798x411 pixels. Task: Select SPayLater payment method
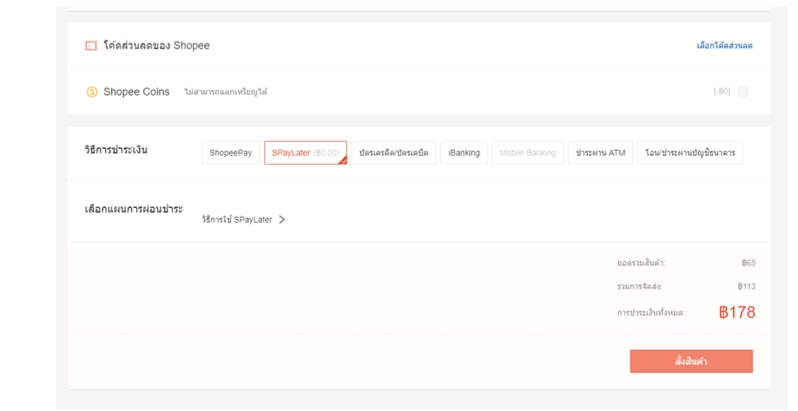coord(305,153)
